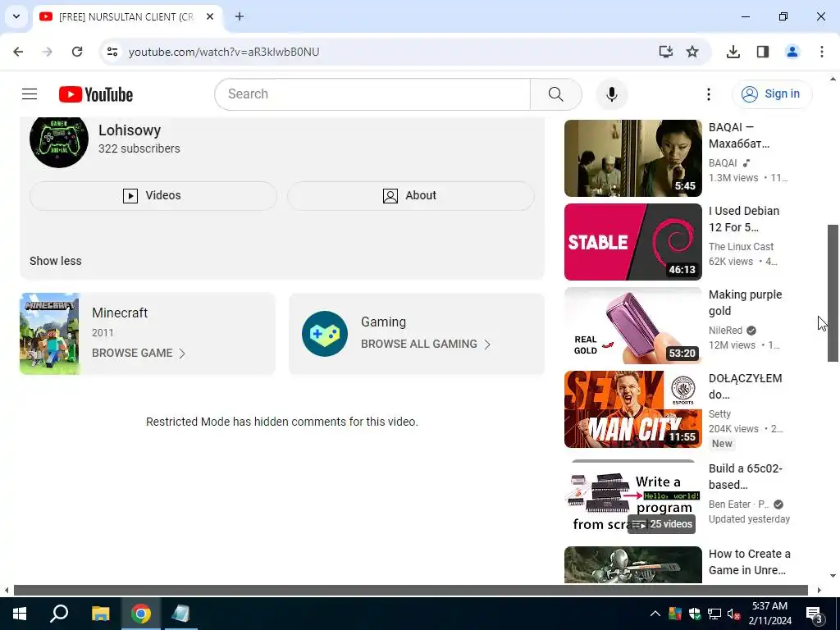Show hidden system tray icons chevron

pos(655,614)
